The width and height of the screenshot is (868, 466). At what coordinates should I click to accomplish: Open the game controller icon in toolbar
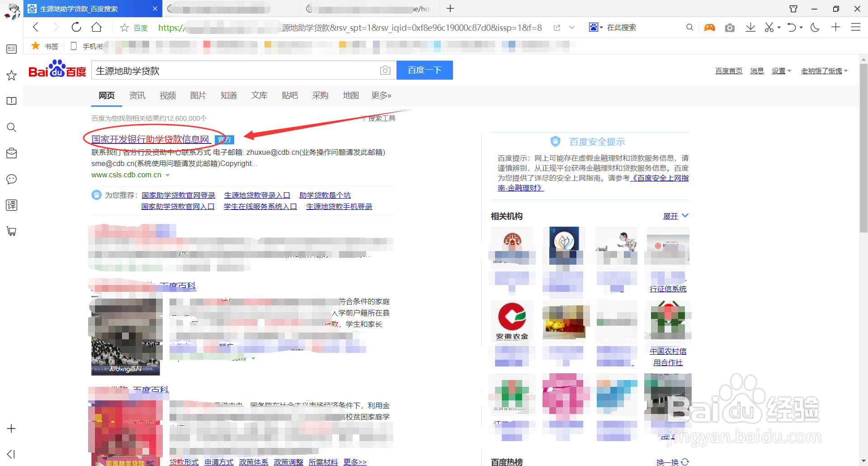pyautogui.click(x=709, y=28)
